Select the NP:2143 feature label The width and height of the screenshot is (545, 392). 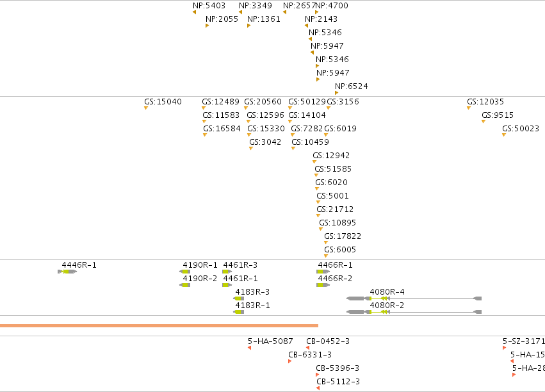click(321, 19)
